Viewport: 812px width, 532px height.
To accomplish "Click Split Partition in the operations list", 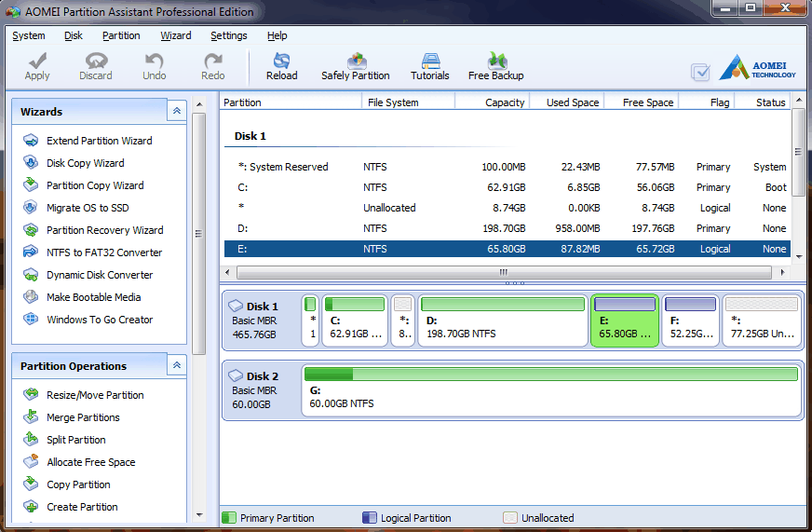I will 75,440.
